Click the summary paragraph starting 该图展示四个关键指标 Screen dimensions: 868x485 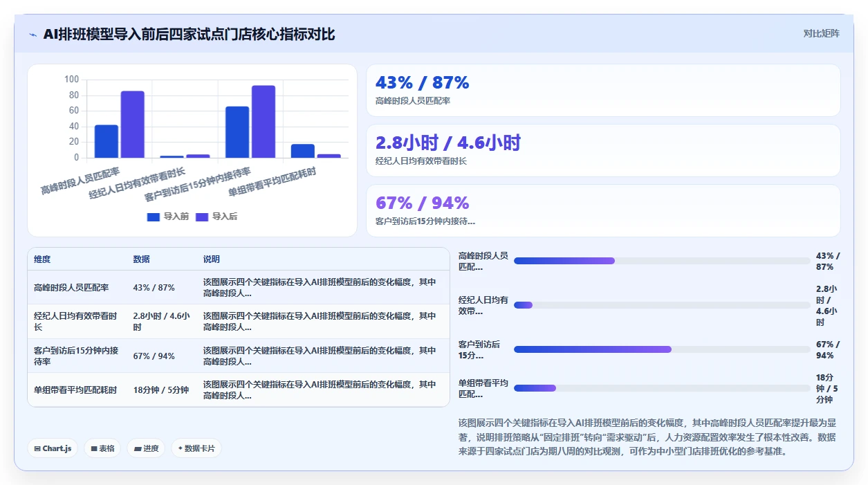(648, 437)
